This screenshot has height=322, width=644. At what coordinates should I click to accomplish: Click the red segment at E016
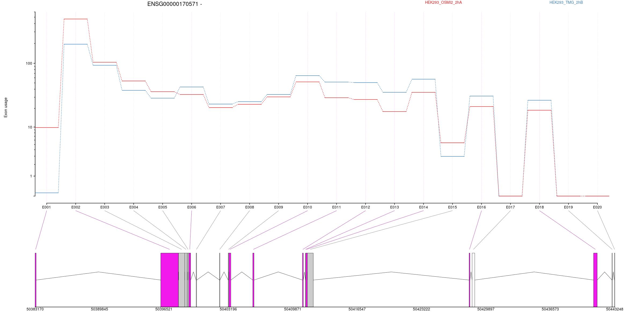(481, 107)
